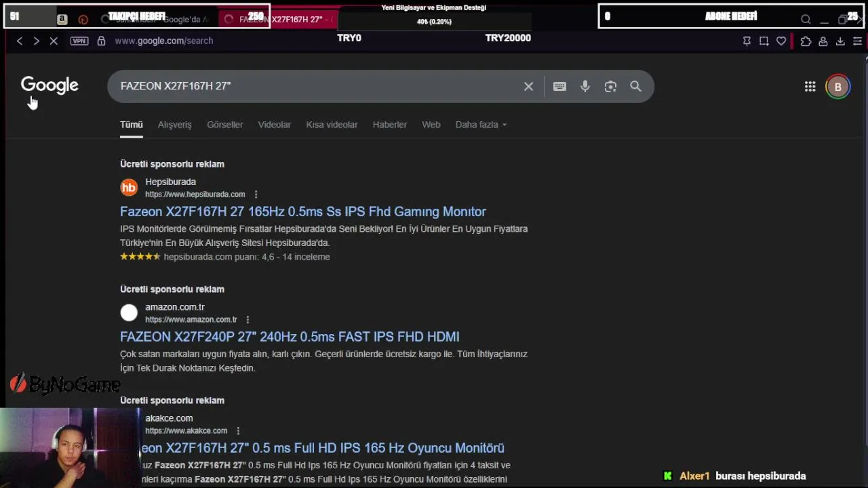
Task: Open more options for amazon.com.tr ad
Action: (248, 320)
